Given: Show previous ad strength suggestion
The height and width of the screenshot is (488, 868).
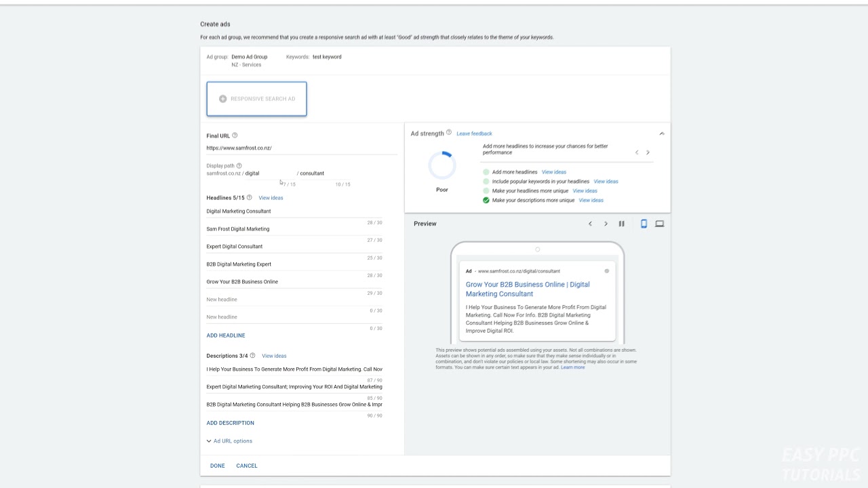Looking at the screenshot, I should [x=637, y=152].
